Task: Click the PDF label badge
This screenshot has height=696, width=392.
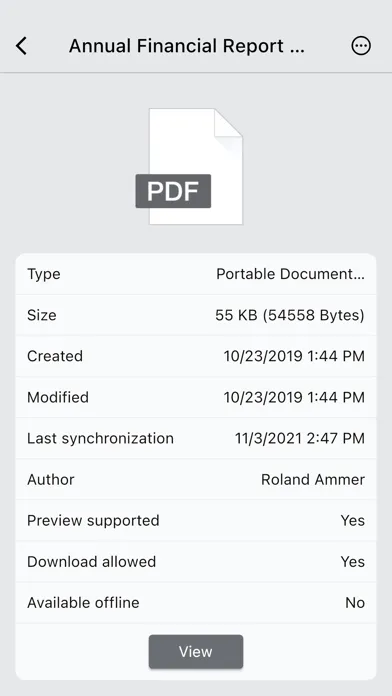Action: (173, 191)
